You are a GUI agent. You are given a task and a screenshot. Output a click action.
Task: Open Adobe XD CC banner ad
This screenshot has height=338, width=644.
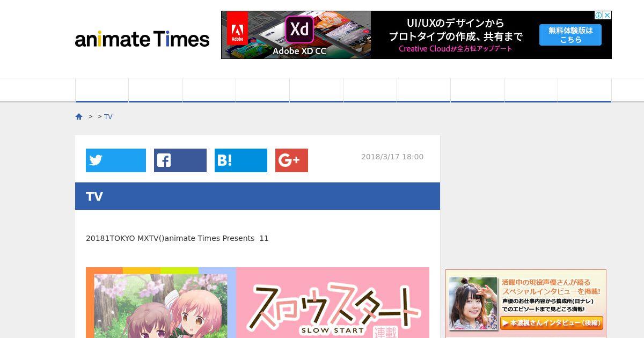pos(416,35)
